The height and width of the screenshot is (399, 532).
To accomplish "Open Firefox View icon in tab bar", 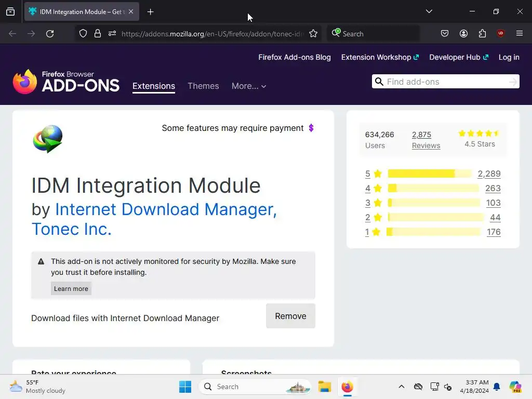I will pos(10,12).
